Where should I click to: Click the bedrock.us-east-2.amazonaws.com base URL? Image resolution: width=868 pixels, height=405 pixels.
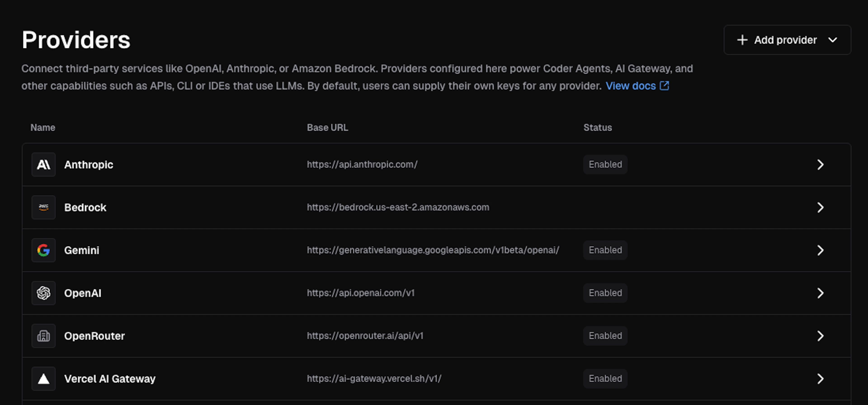[398, 207]
